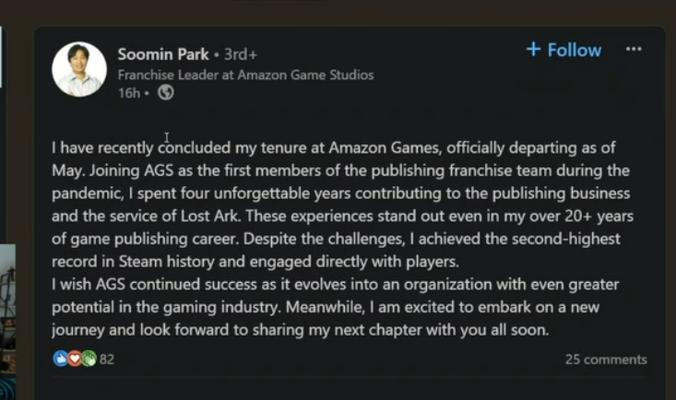Screen dimensions: 676x400
Task: Click the Franchise Leader at Amazon headline
Action: pyautogui.click(x=245, y=75)
